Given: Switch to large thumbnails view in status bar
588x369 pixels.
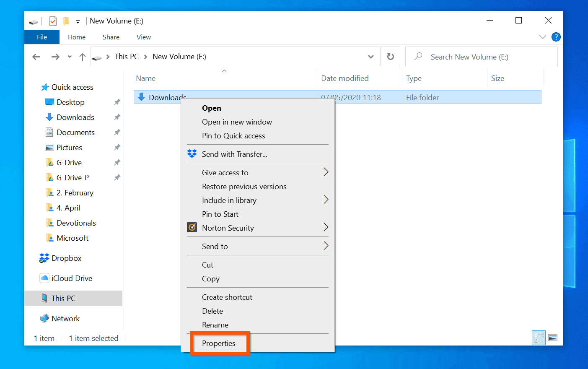Looking at the screenshot, I should click(x=553, y=338).
